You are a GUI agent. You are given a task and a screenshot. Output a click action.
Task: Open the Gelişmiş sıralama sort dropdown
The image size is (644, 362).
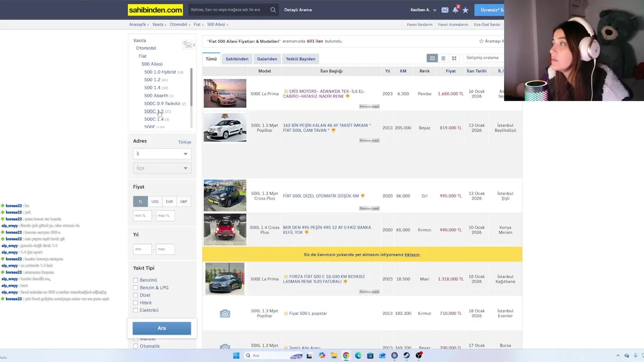click(x=484, y=58)
